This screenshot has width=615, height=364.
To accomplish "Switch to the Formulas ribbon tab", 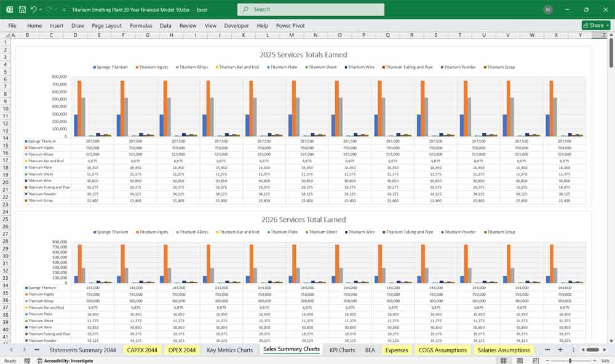I will [x=141, y=25].
